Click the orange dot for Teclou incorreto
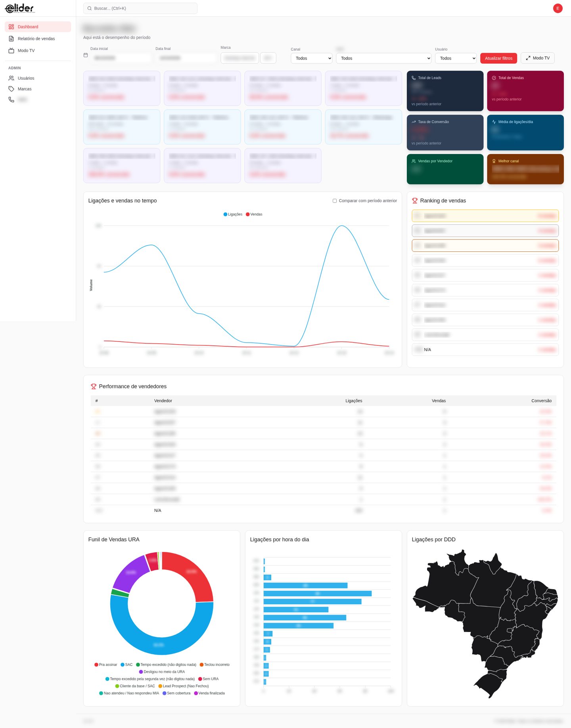This screenshot has height=728, width=571. click(202, 665)
